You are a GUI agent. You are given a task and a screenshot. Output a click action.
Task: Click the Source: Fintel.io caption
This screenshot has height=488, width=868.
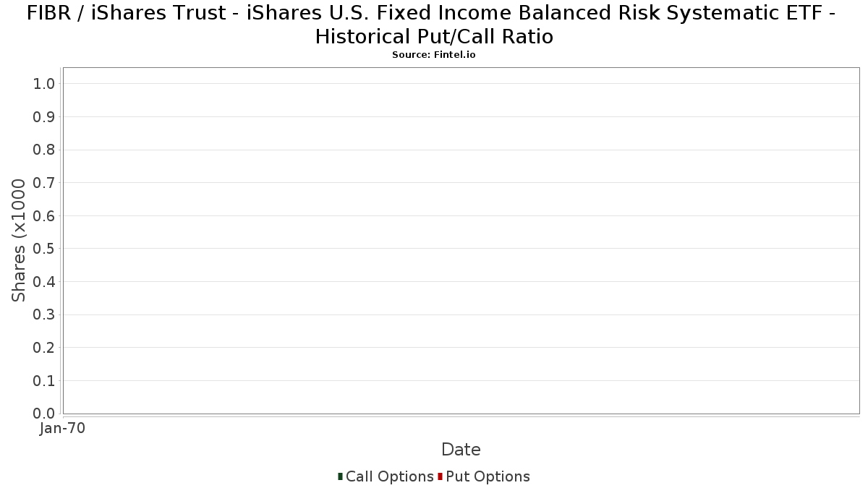coord(434,55)
